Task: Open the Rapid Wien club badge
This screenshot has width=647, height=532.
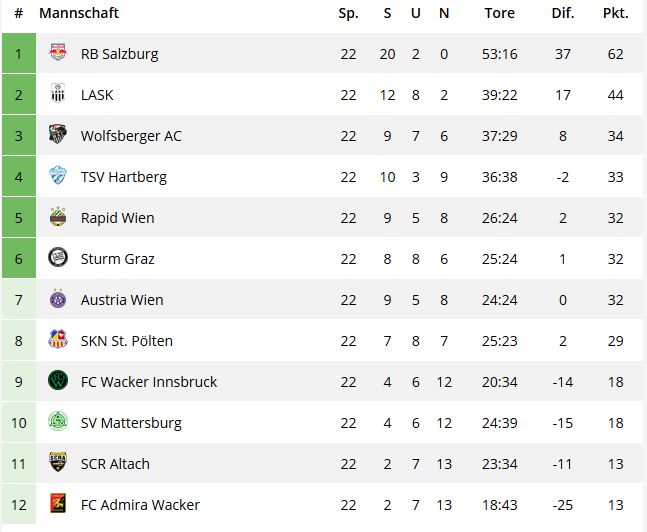Action: [x=58, y=216]
